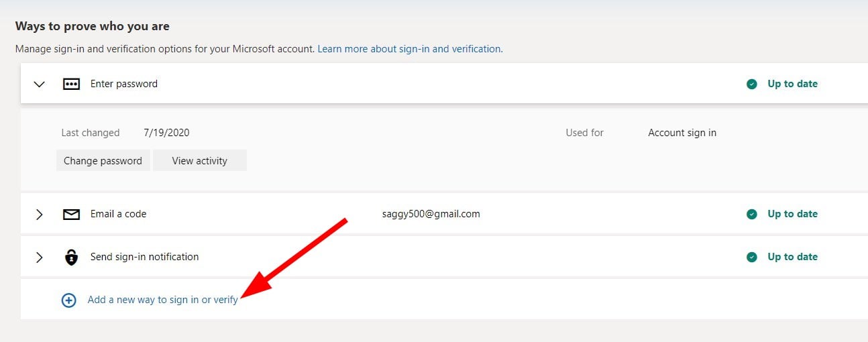Click the Last changed label
Screen dimensions: 868x342
click(x=91, y=133)
